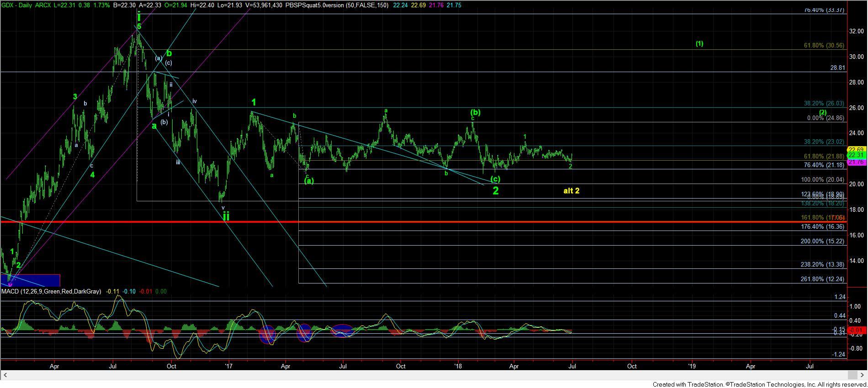This screenshot has width=868, height=388.
Task: Click the 21.76 magenta price marker
Action: tap(855, 162)
